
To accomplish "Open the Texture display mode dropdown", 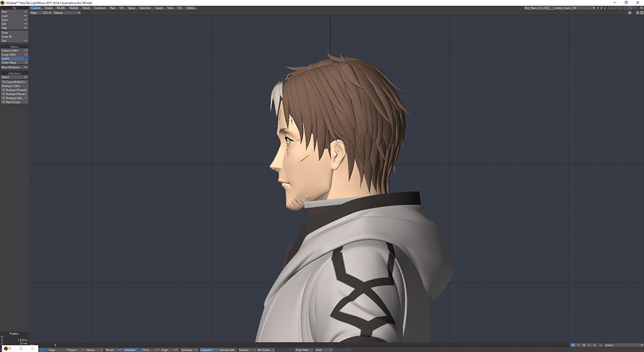I will click(66, 13).
